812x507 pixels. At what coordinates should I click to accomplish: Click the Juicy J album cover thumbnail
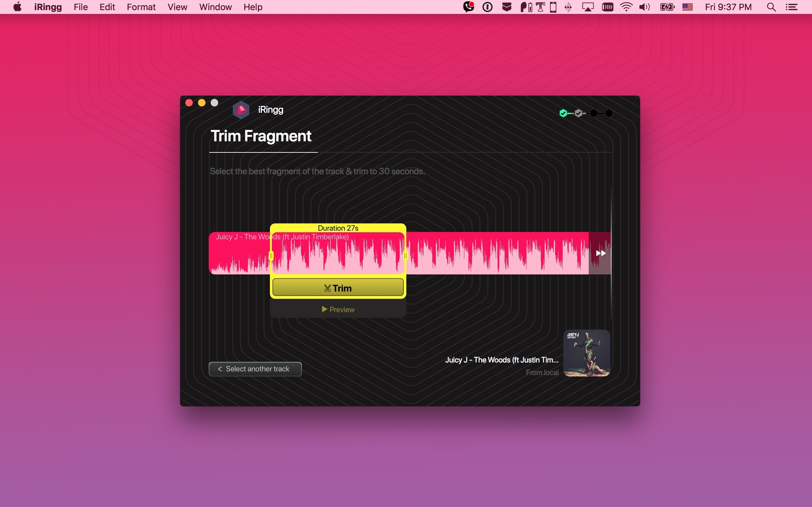click(x=586, y=353)
